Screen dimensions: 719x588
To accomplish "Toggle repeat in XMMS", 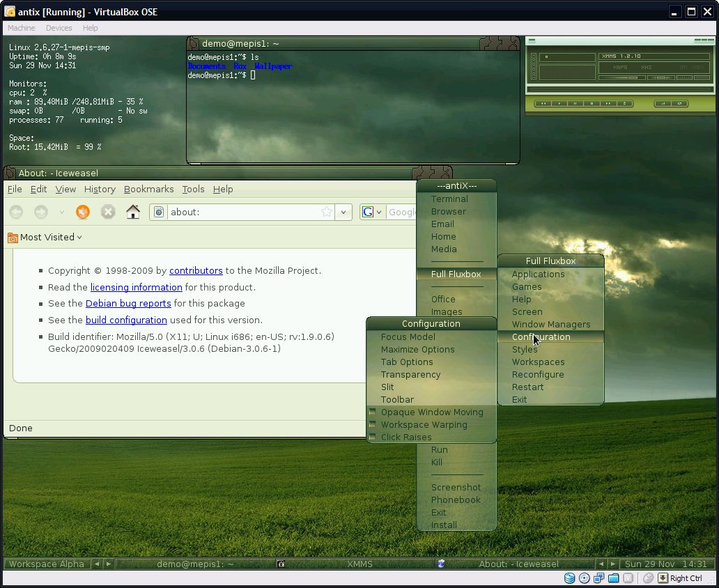I will click(679, 104).
